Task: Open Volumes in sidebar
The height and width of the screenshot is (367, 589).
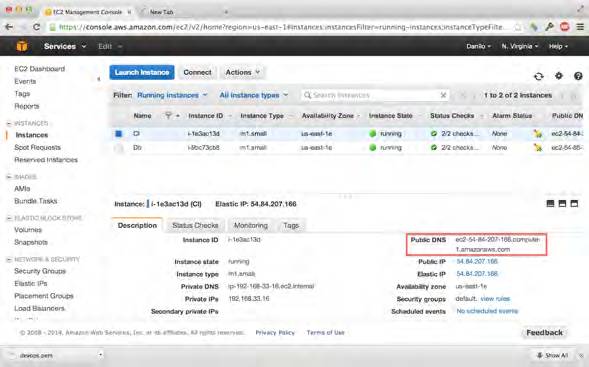Action: (28, 230)
